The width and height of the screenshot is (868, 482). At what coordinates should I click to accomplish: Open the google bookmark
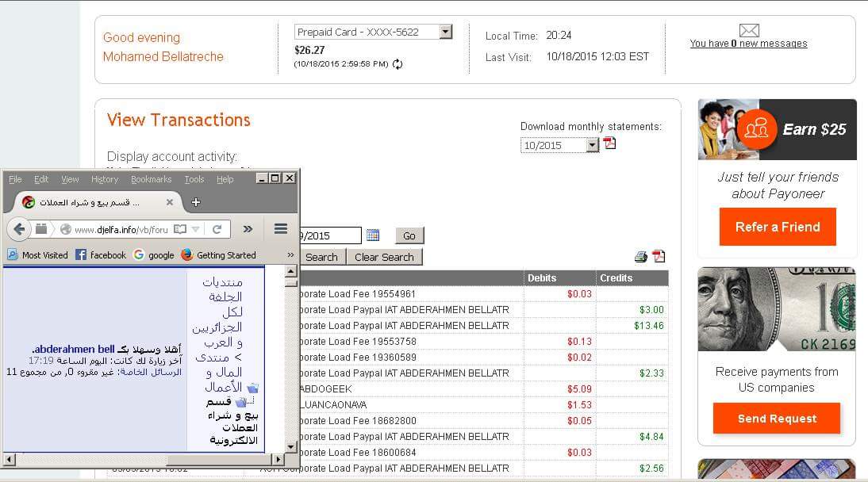tap(154, 255)
